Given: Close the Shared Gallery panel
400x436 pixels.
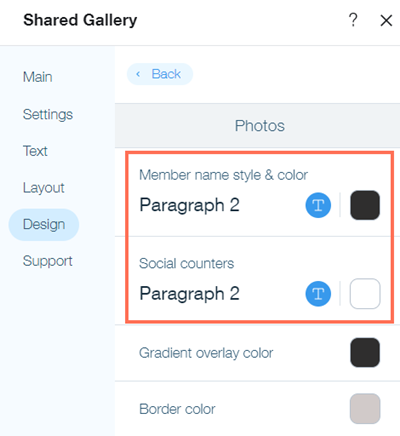Looking at the screenshot, I should 386,20.
